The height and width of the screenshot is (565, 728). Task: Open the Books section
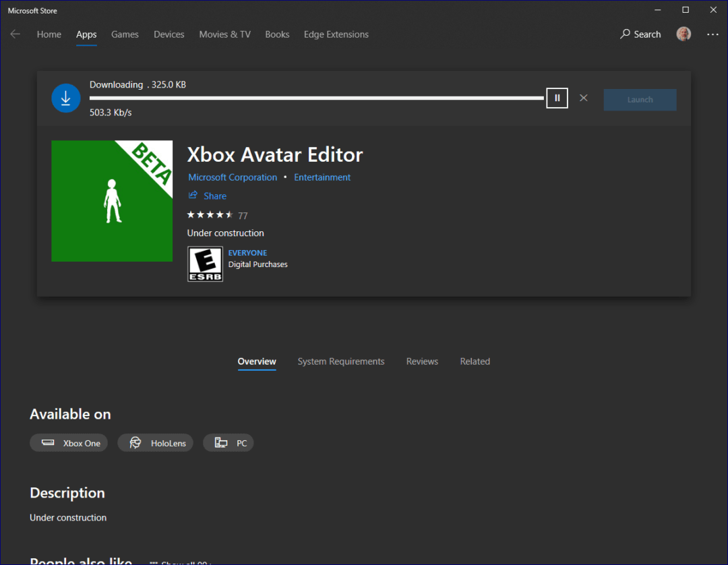(x=277, y=34)
